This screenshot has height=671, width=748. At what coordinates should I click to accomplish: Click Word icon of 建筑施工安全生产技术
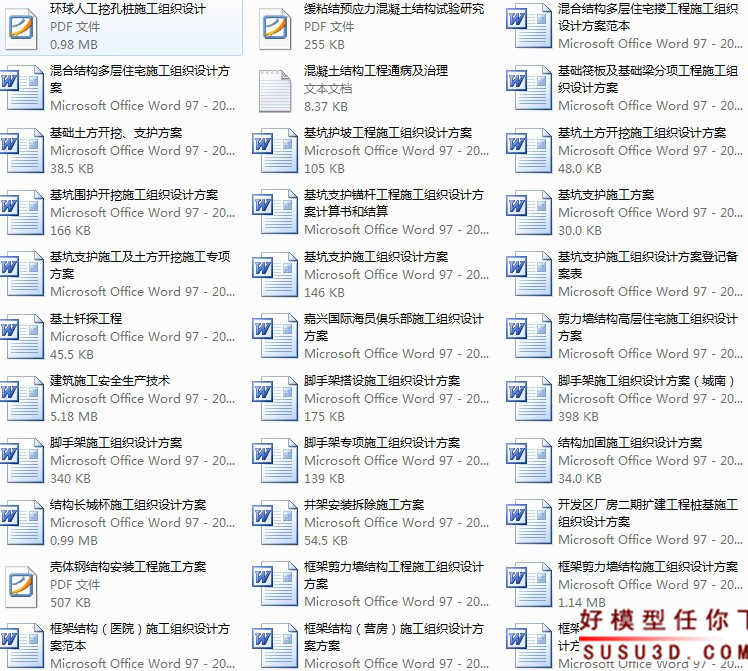pos(22,398)
